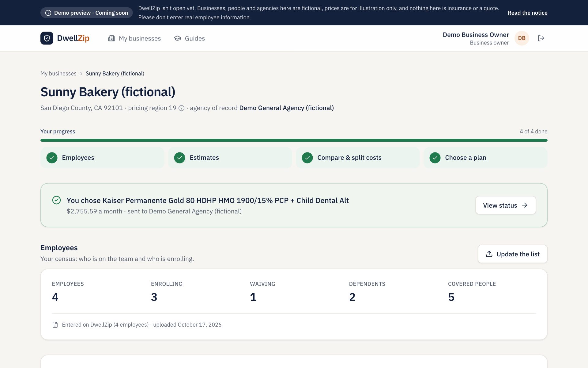Click the 4 of 4 done label
The width and height of the screenshot is (588, 368).
click(x=533, y=132)
